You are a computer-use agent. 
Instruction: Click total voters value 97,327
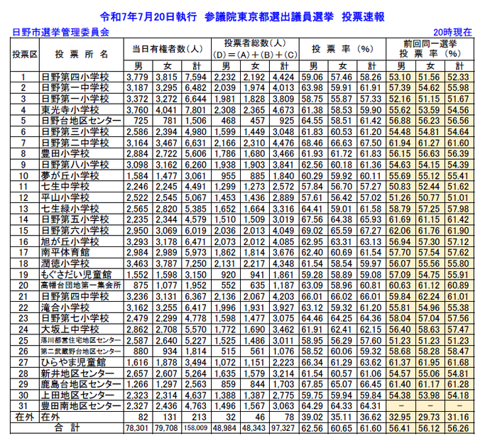pyautogui.click(x=283, y=428)
